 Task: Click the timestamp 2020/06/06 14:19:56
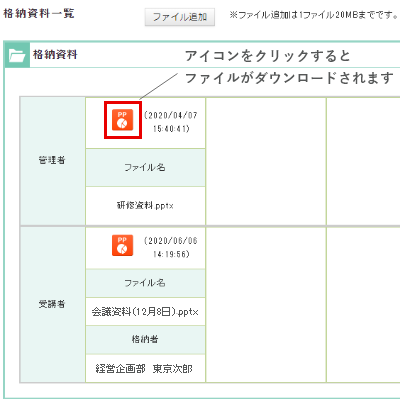[x=171, y=247]
